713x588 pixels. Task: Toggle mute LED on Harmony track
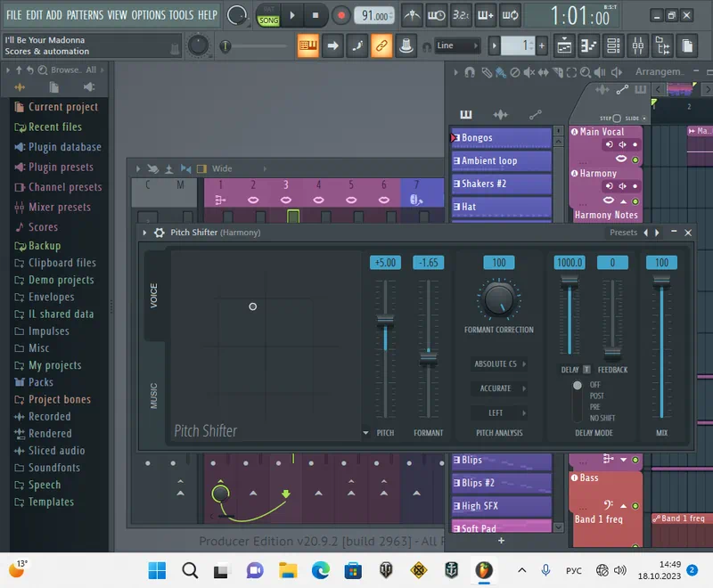point(635,201)
